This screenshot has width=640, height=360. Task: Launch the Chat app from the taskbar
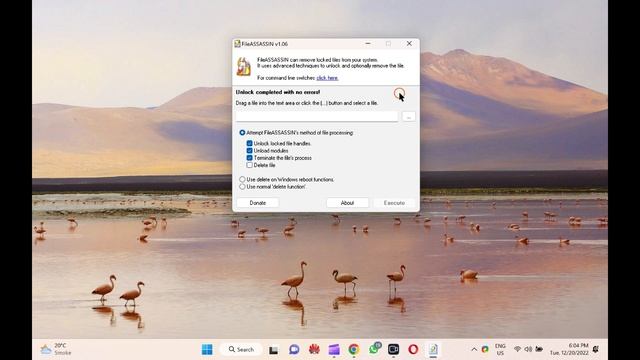(294, 349)
